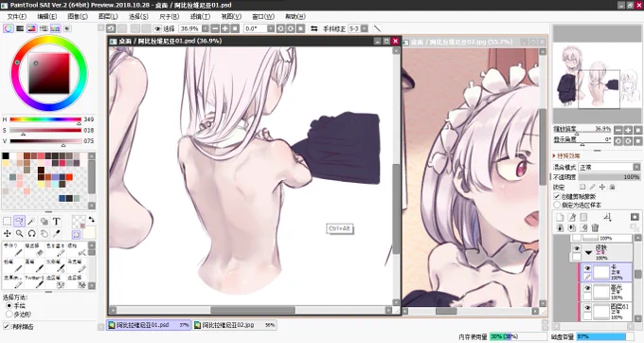Select the lasso selection tool
The height and width of the screenshot is (343, 644).
(x=19, y=222)
